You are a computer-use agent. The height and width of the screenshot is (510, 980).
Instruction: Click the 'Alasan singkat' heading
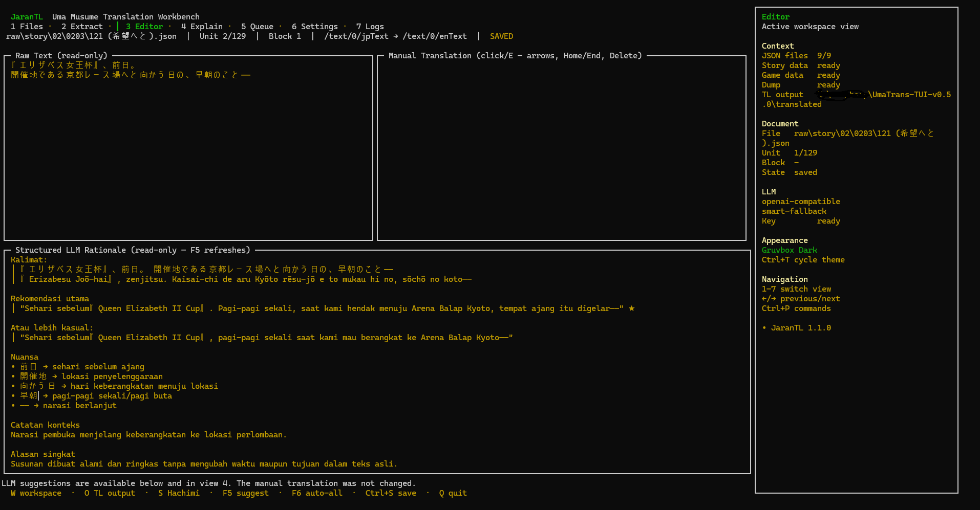[x=43, y=454]
